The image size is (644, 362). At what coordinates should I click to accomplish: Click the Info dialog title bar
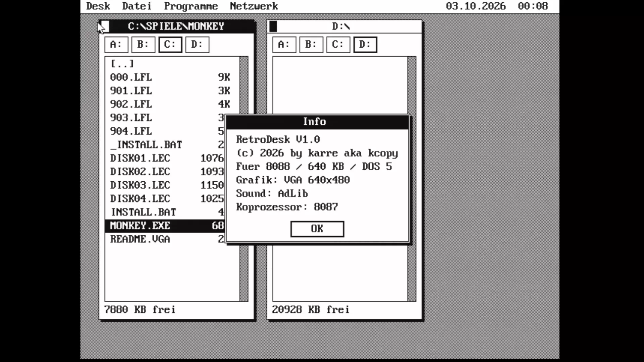pyautogui.click(x=317, y=122)
